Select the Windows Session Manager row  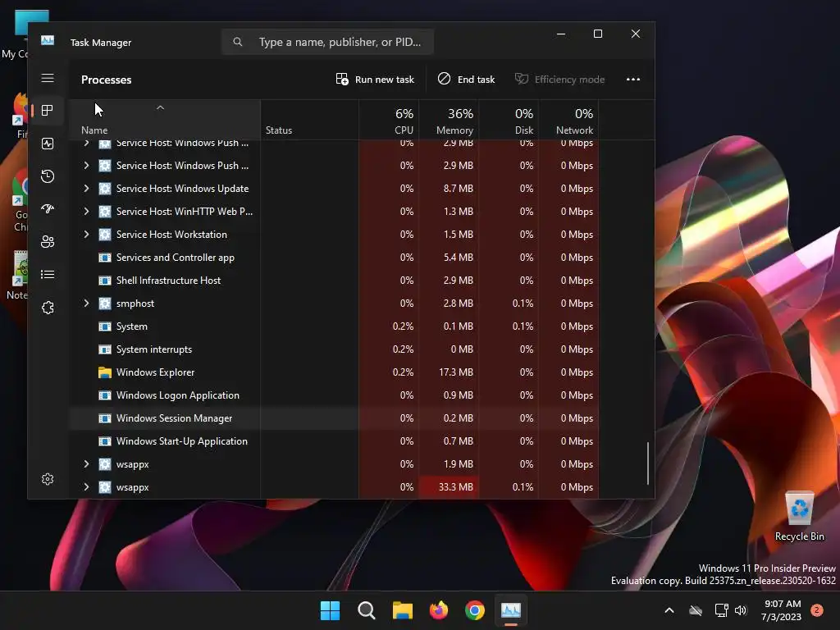(x=335, y=418)
